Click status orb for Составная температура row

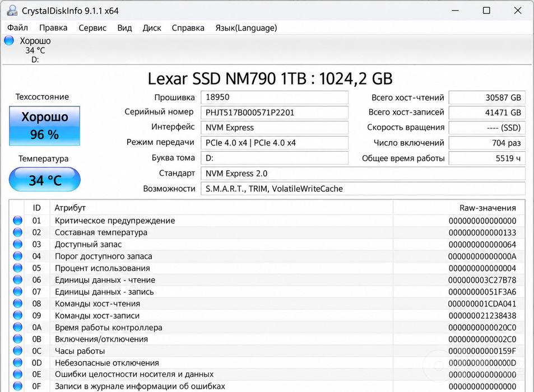tap(18, 232)
